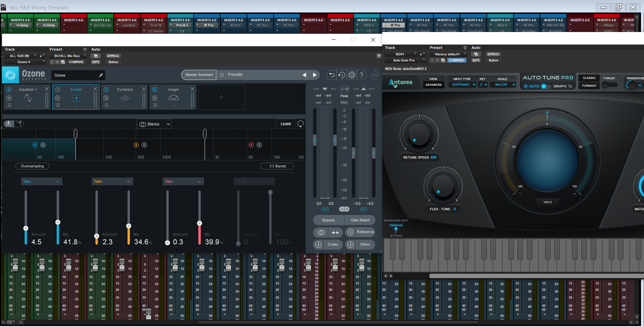644x327 pixels.
Task: Add a new module with plus slot
Action: [221, 97]
